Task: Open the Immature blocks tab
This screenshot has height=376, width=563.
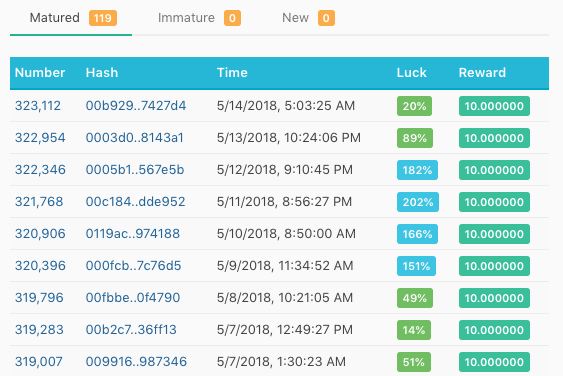Action: coord(199,18)
